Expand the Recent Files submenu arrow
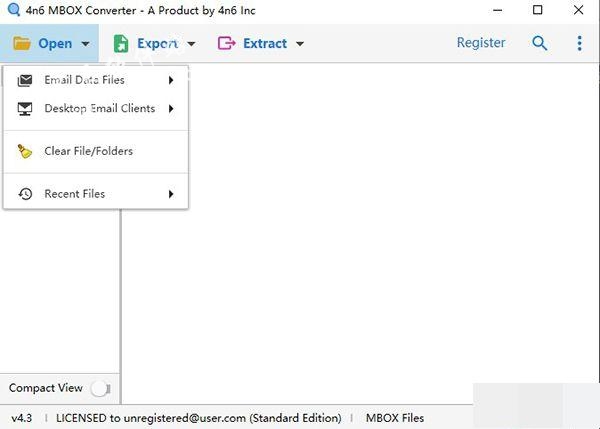The width and height of the screenshot is (600, 429). (172, 194)
